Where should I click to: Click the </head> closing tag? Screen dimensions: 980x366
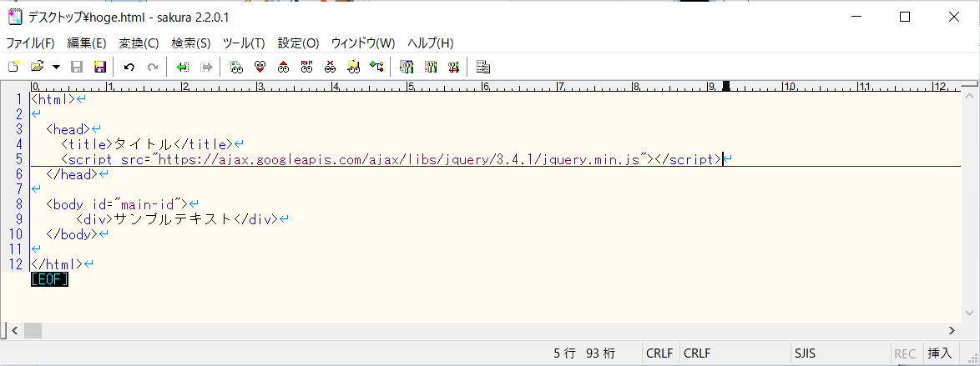[72, 174]
